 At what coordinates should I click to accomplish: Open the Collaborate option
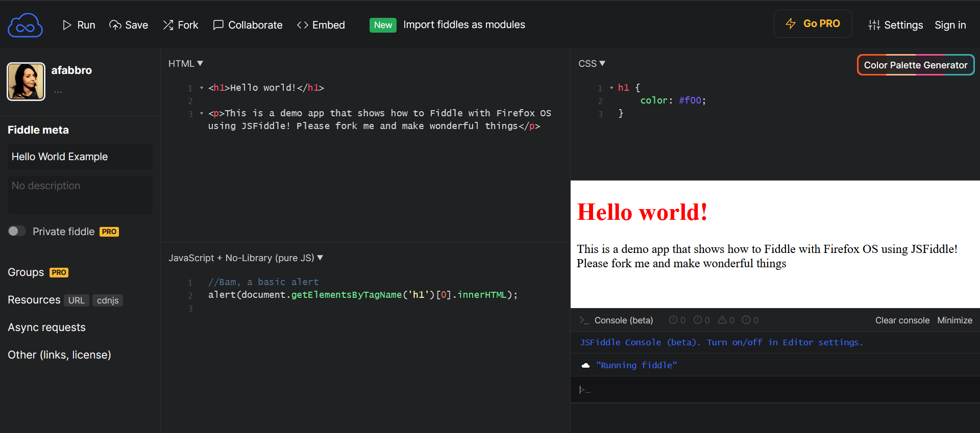click(248, 25)
